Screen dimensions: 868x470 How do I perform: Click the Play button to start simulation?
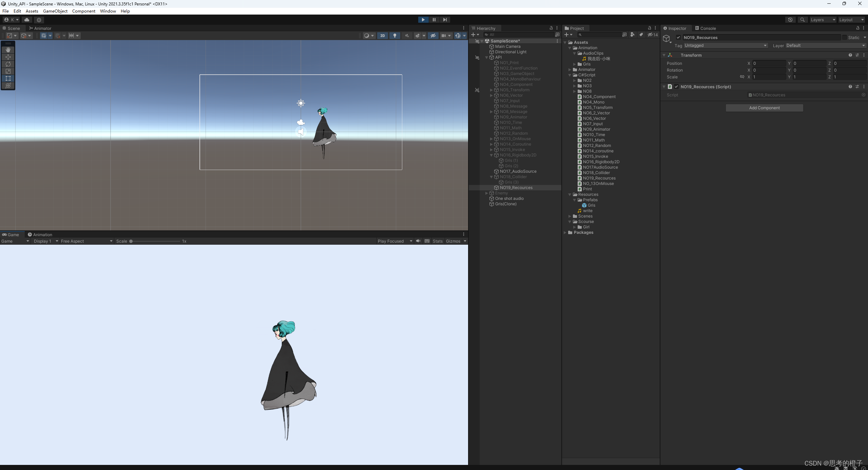pyautogui.click(x=423, y=19)
